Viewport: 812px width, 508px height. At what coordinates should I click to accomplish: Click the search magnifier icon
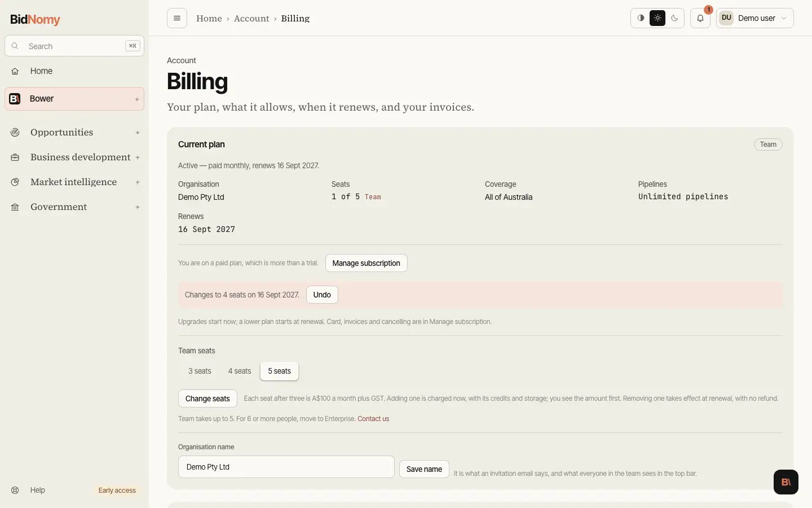coord(15,46)
